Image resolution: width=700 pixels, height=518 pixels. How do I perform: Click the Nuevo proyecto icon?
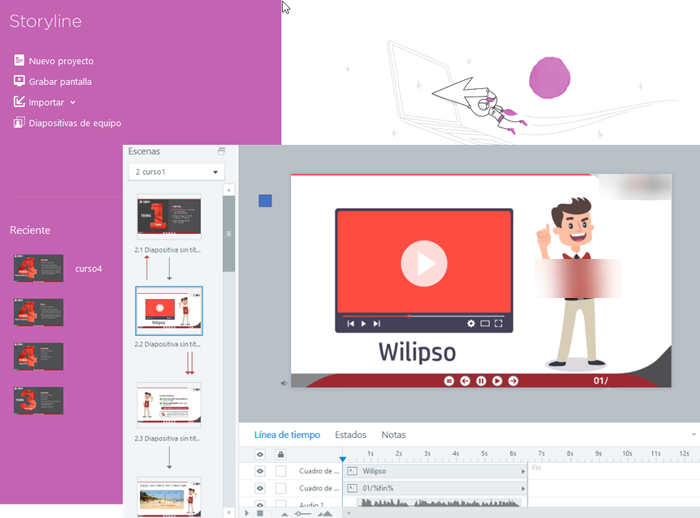pos(19,60)
